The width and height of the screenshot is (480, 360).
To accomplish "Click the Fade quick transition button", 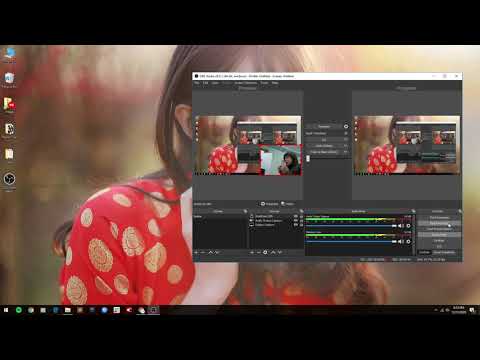I will (x=324, y=146).
